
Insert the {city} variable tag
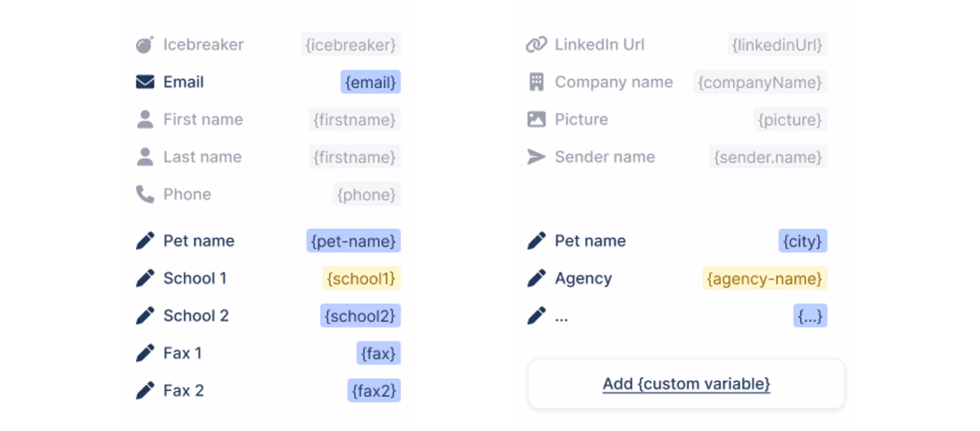pyautogui.click(x=802, y=241)
